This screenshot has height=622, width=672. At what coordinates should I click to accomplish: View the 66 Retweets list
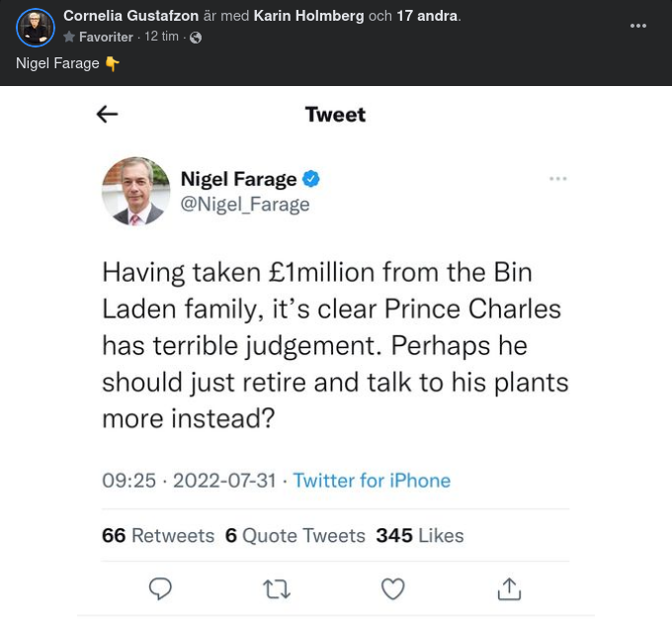[x=158, y=536]
